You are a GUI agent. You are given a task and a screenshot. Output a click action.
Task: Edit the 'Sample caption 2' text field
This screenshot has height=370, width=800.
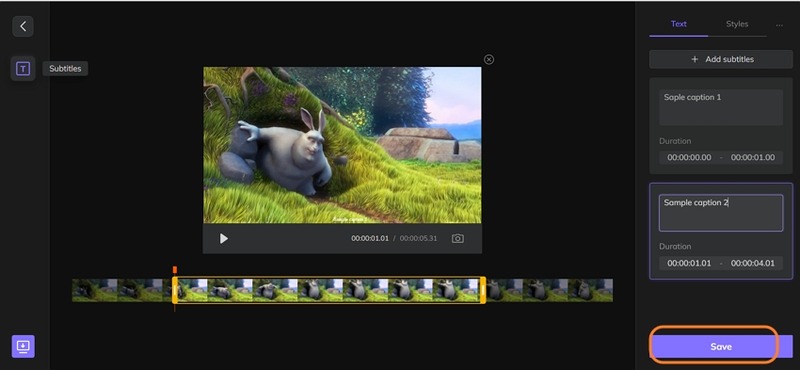(721, 213)
